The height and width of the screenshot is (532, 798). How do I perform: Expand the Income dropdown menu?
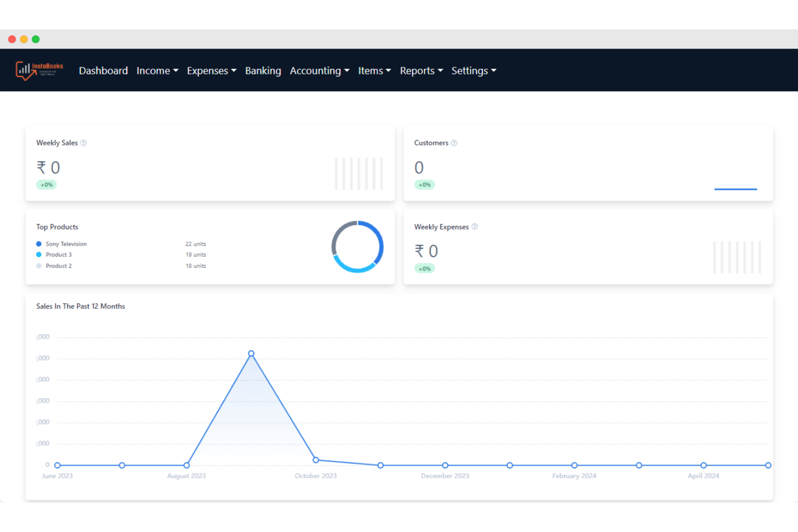point(157,71)
